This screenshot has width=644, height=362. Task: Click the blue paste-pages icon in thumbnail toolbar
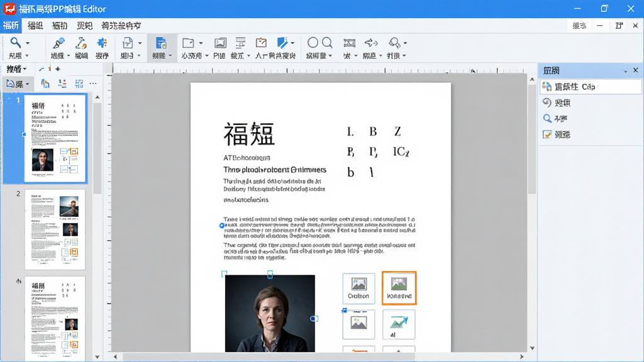[45, 84]
